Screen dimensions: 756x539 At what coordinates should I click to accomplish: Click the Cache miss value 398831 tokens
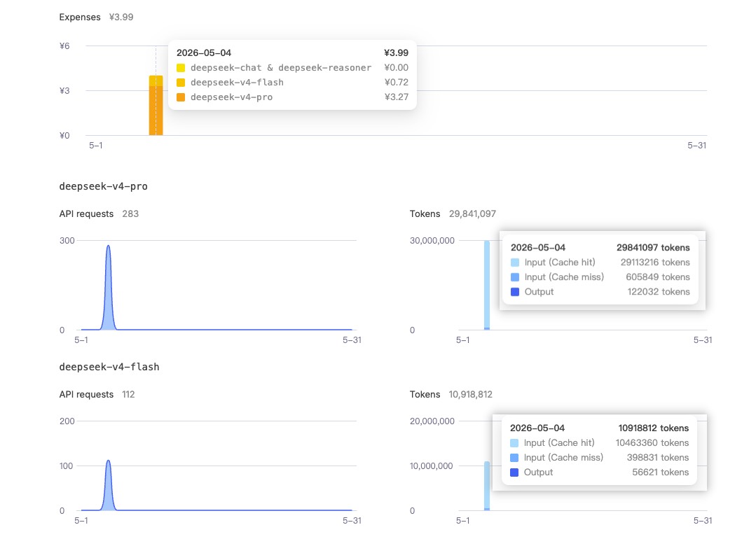(658, 458)
